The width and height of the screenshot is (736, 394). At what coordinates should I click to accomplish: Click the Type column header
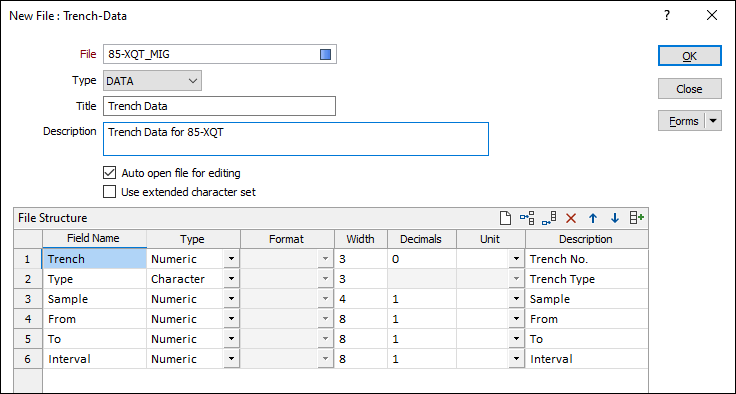[x=193, y=239]
